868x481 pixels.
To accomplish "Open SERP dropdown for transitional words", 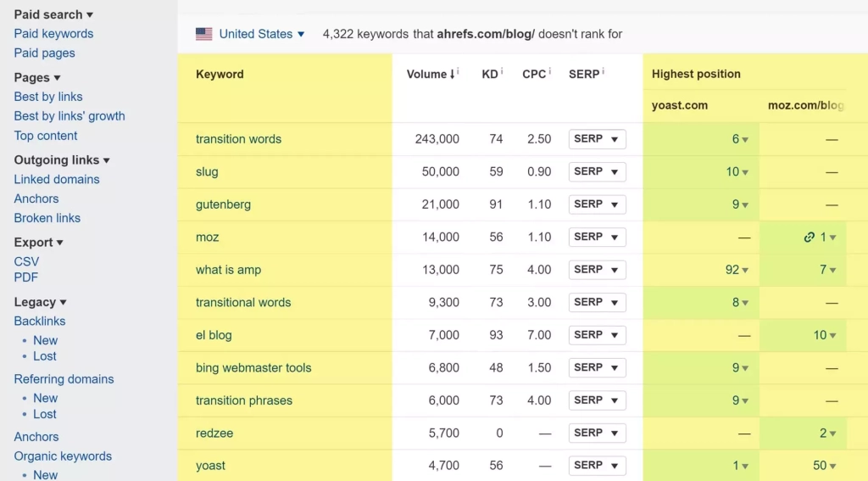I will (x=598, y=303).
